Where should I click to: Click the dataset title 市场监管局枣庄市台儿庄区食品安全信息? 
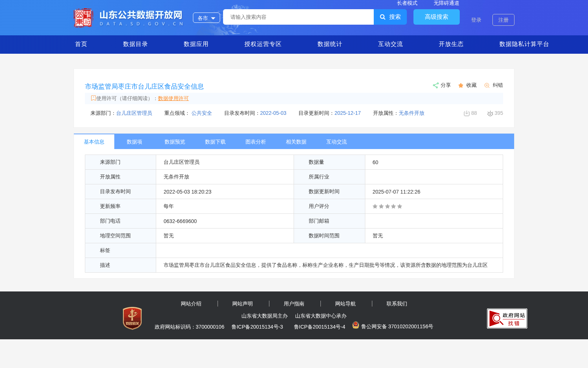coord(144,86)
